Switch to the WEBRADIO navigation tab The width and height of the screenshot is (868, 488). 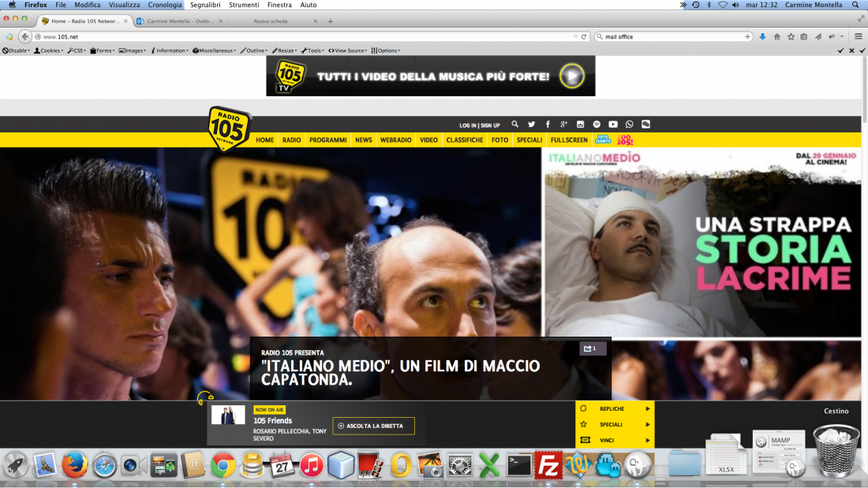[395, 140]
